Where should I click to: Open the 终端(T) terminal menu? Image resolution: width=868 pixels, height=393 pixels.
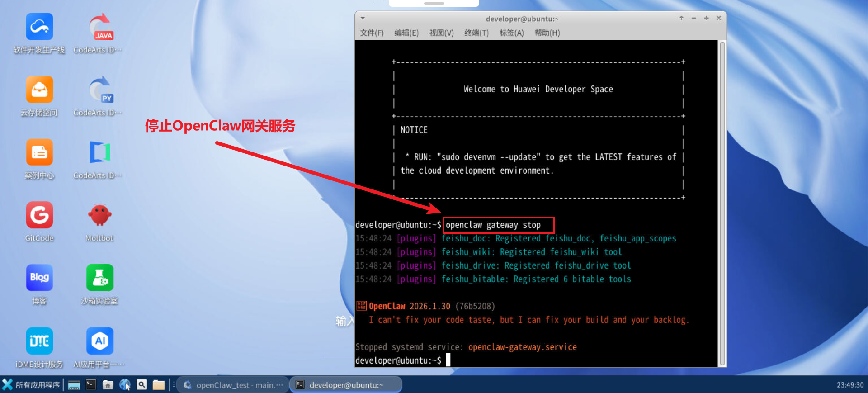476,33
